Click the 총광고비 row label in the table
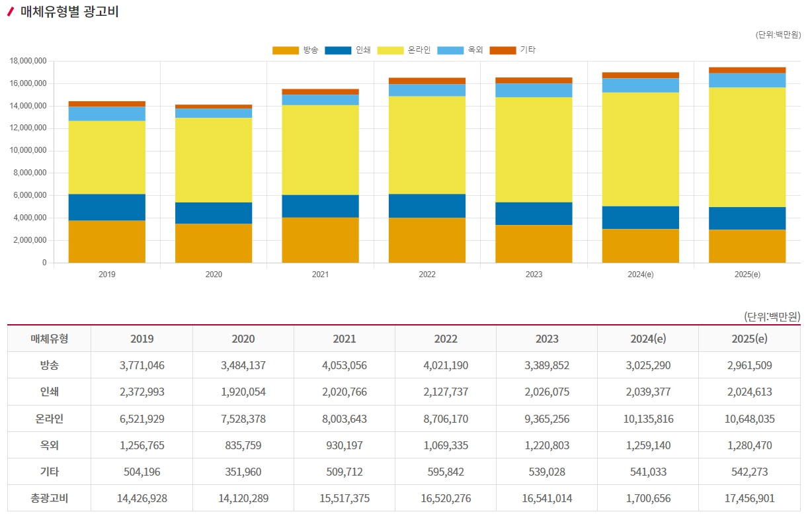Viewport: 812px width, 518px height. tap(50, 498)
